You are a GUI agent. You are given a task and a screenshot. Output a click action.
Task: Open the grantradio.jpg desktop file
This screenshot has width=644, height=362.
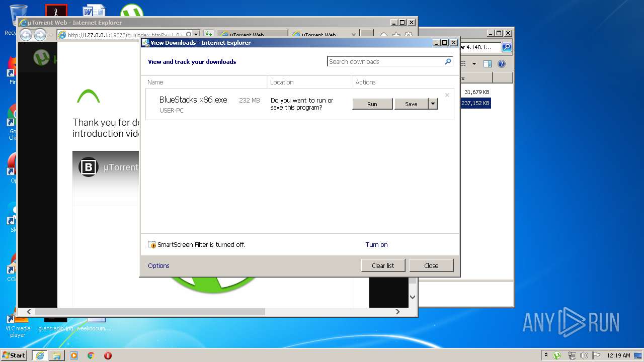pos(55,324)
